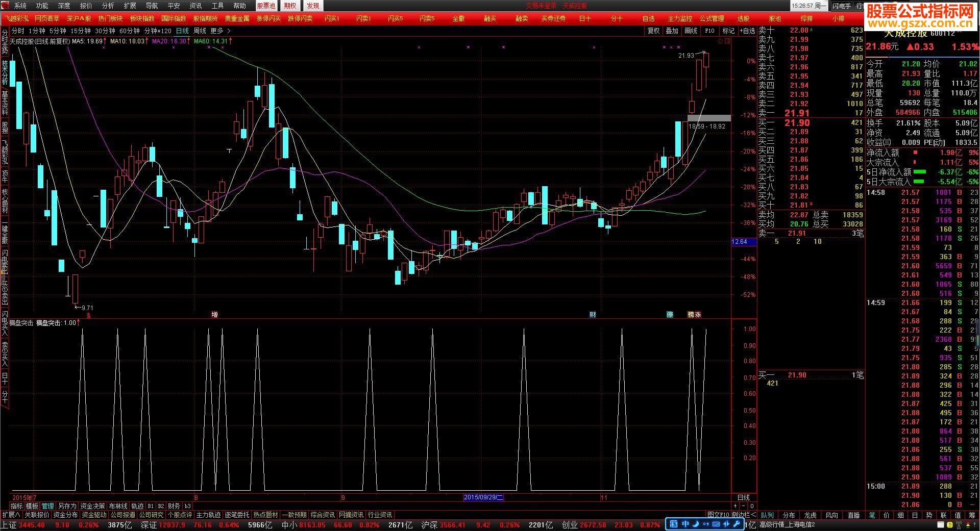Viewport: 980px width, 531px height.
Task: Select the 模板 tab below chart
Action: click(32, 506)
